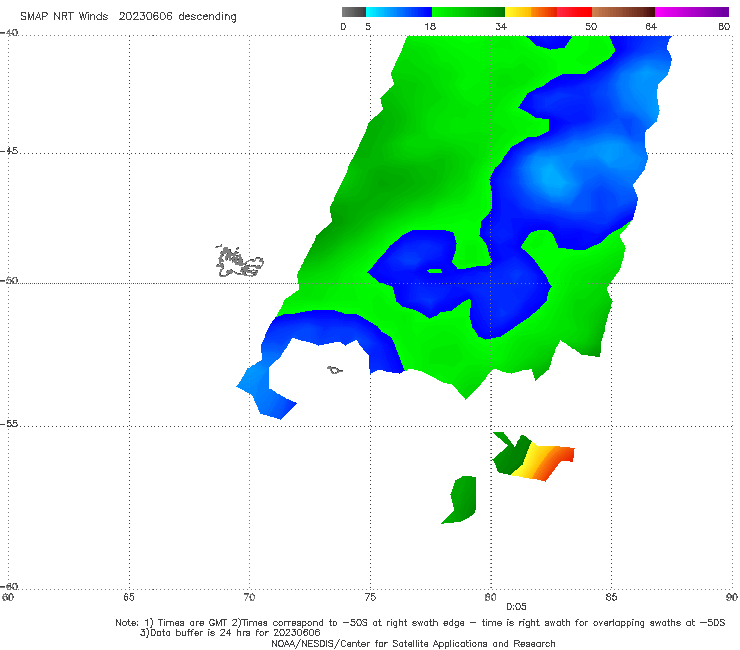Click the latitude label "-40" at top left
This screenshot has height=650, width=740.
point(9,33)
